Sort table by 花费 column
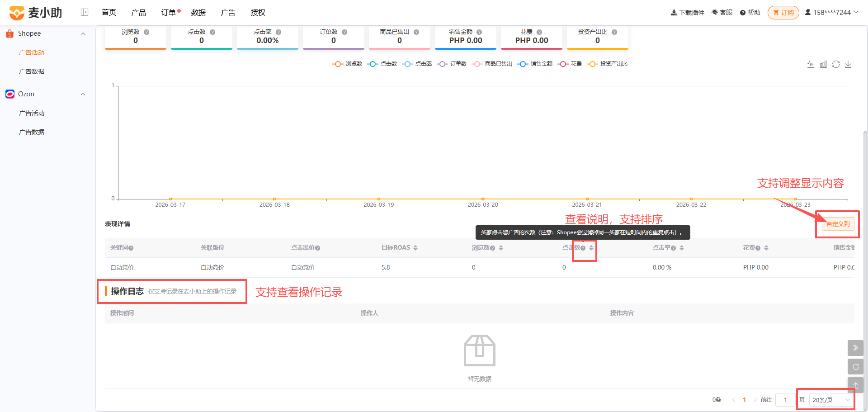This screenshot has width=868, height=412. 766,248
